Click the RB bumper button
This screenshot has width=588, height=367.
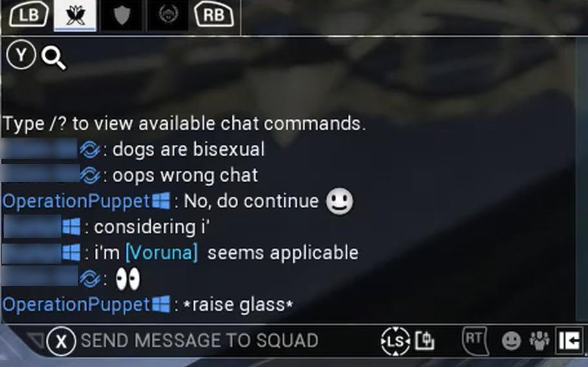[214, 15]
